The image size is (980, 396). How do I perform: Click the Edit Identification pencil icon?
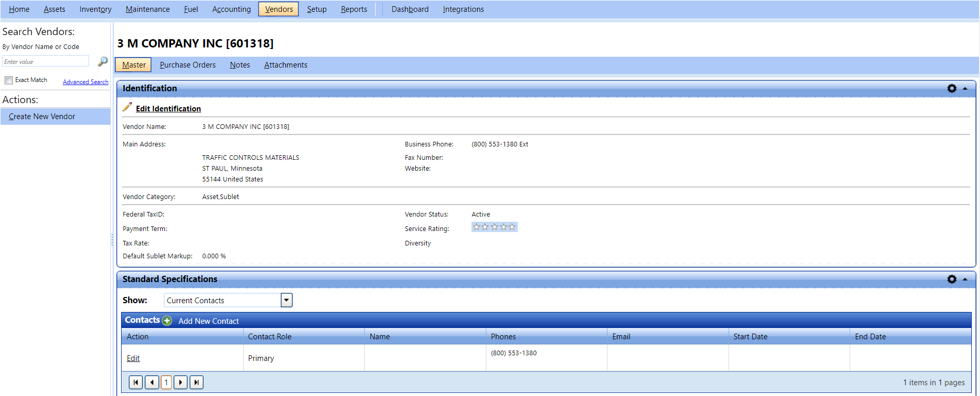pos(127,107)
